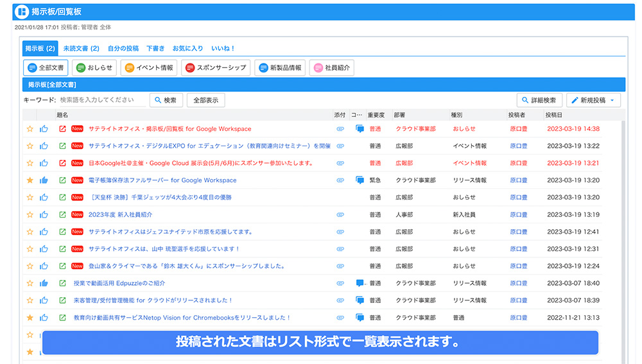Like the 天皇杯 決勝 千葉ジェッツ post
Image resolution: width=642 pixels, height=364 pixels.
pos(44,197)
